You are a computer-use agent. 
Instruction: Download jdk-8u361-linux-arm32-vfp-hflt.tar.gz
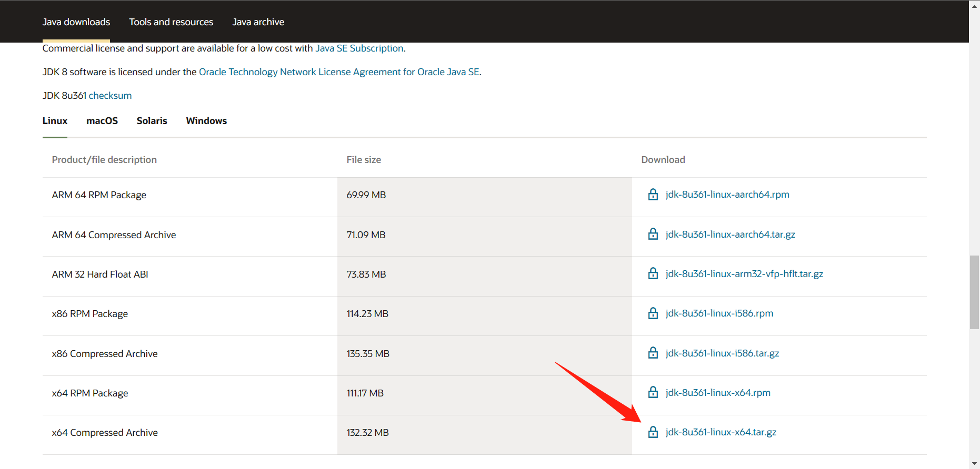(x=744, y=274)
